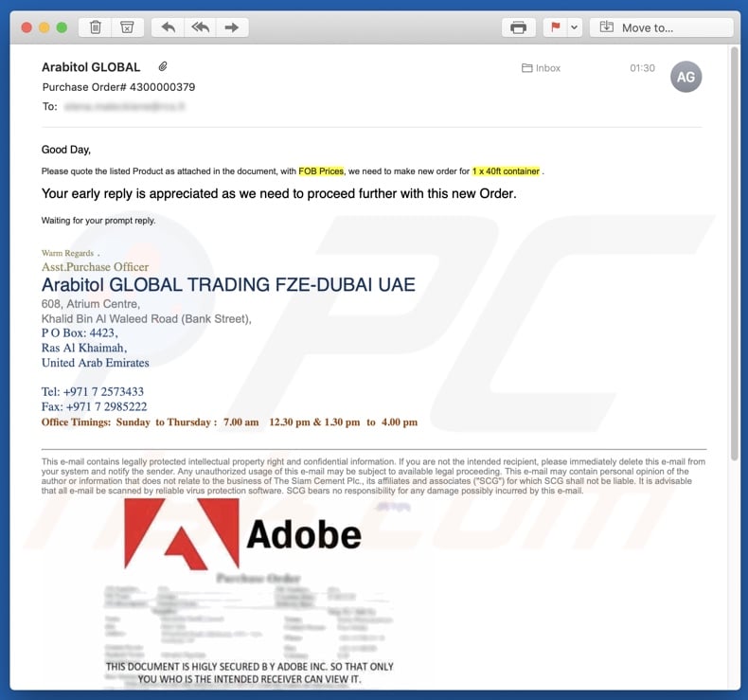The height and width of the screenshot is (700, 748).
Task: Click 608, Atrium Centre address line
Action: coord(91,303)
